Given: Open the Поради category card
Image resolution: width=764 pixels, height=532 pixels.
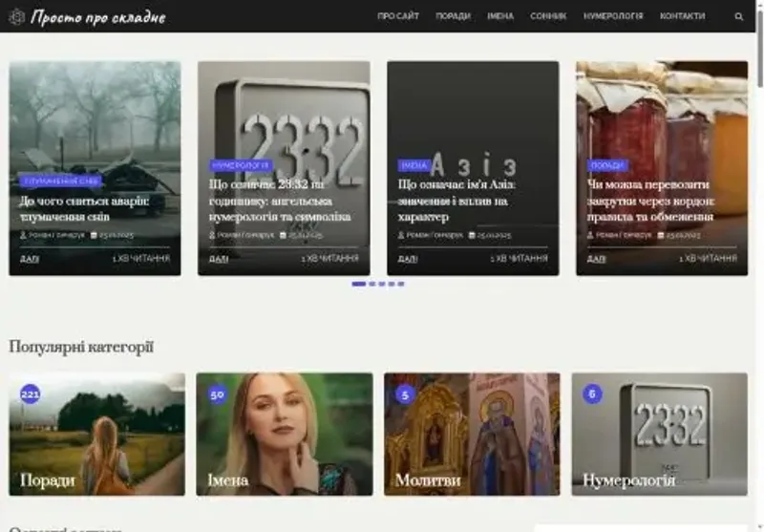Looking at the screenshot, I should 96,435.
